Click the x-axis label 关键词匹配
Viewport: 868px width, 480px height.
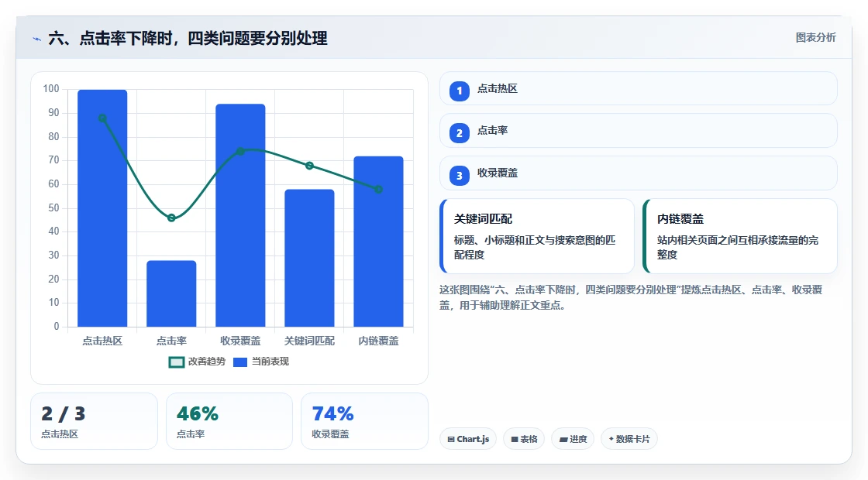click(309, 341)
